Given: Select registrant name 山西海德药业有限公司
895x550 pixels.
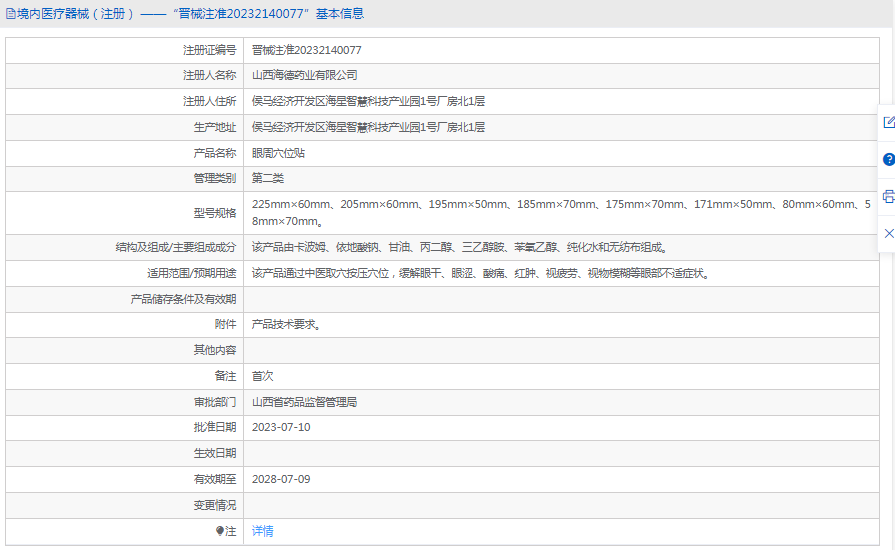Looking at the screenshot, I should pyautogui.click(x=304, y=75).
